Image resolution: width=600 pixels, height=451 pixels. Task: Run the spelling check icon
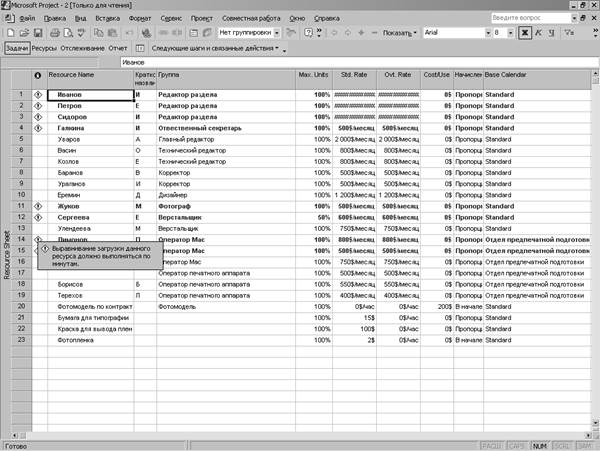point(81,33)
